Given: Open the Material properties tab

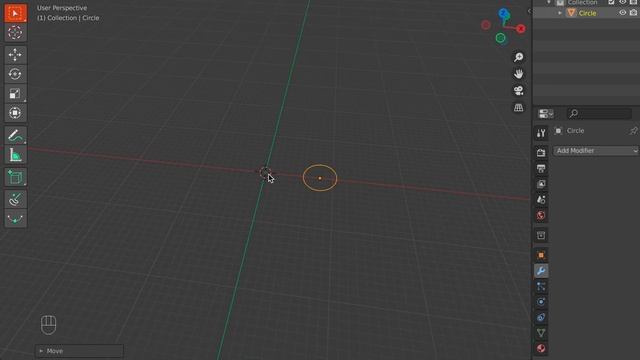Looking at the screenshot, I should tap(541, 349).
